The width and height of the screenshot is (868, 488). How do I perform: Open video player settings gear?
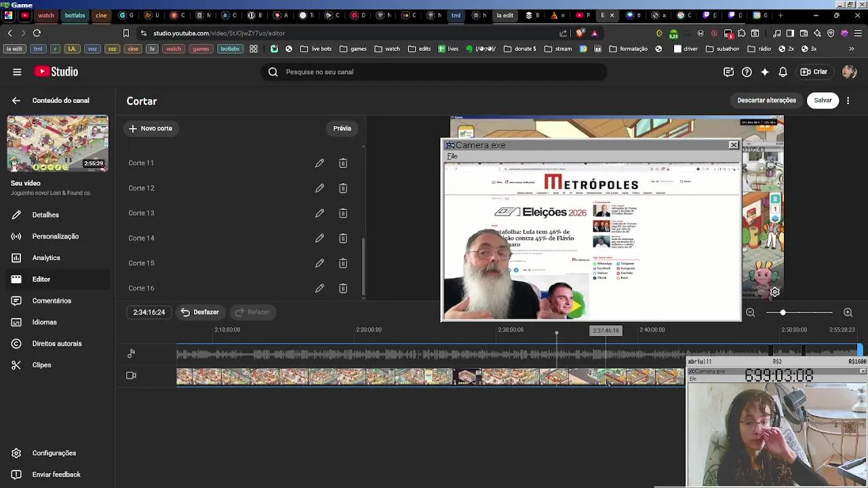[775, 292]
